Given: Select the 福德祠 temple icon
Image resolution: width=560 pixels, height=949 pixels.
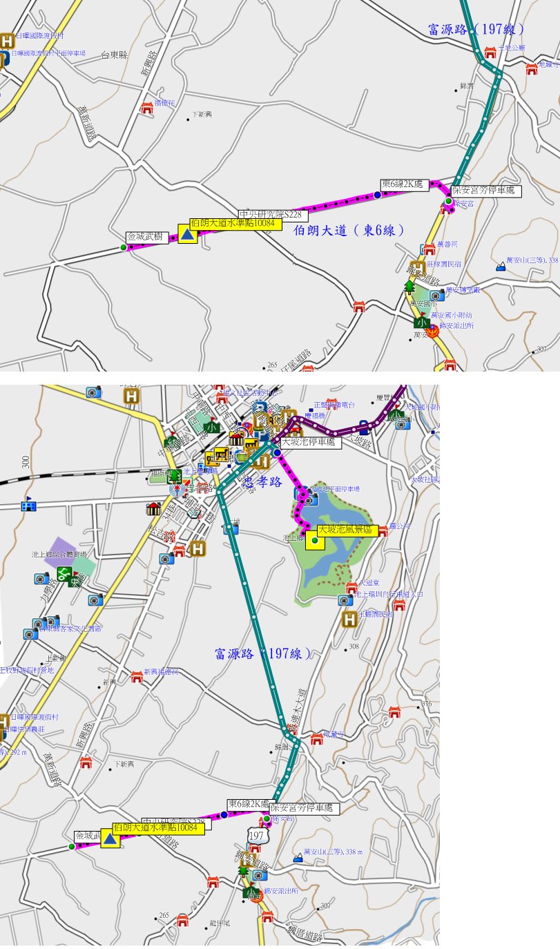Looking at the screenshot, I should (x=146, y=107).
